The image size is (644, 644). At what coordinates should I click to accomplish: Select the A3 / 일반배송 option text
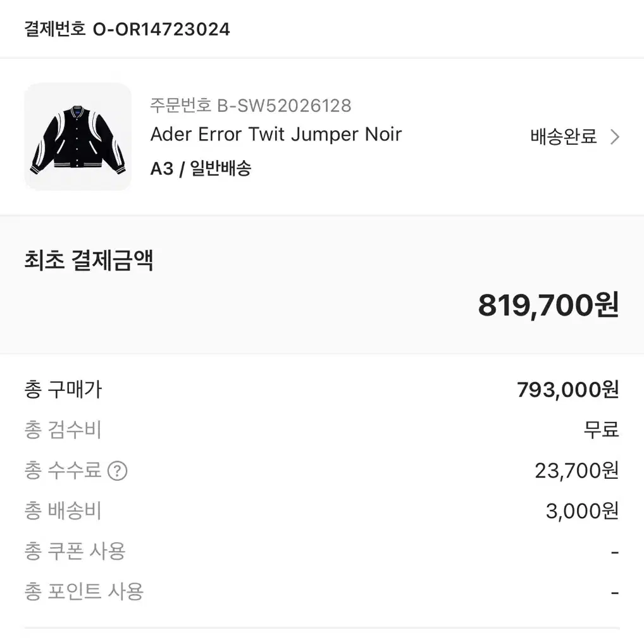point(201,168)
